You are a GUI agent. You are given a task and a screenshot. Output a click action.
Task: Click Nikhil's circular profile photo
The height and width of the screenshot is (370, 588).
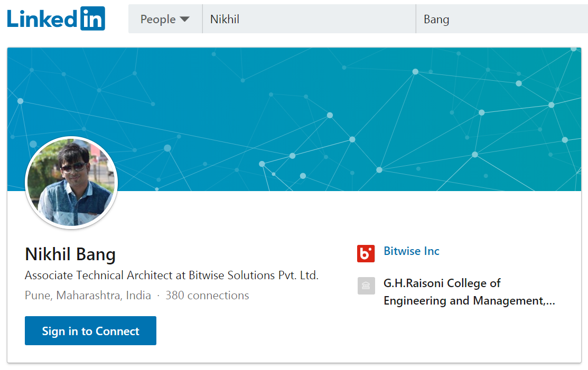click(x=71, y=182)
